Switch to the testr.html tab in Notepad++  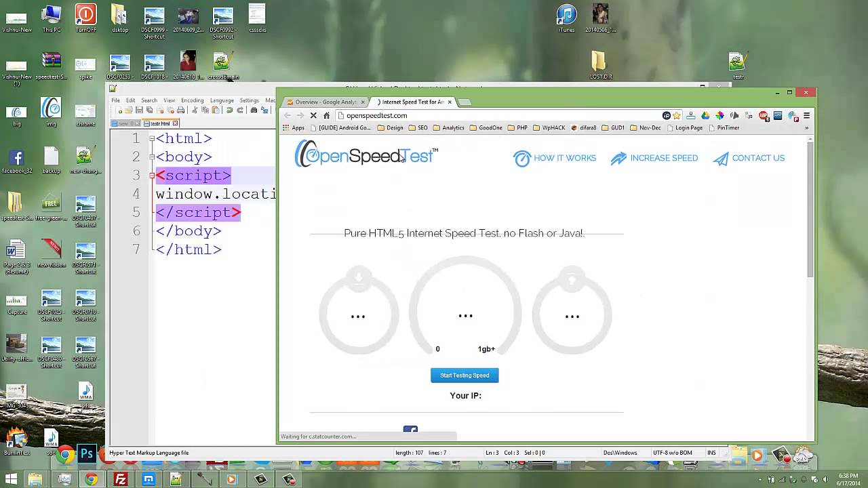point(160,123)
